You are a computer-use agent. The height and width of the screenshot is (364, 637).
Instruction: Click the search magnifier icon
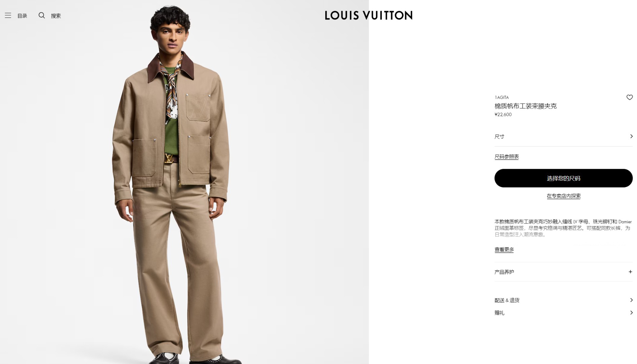point(41,15)
